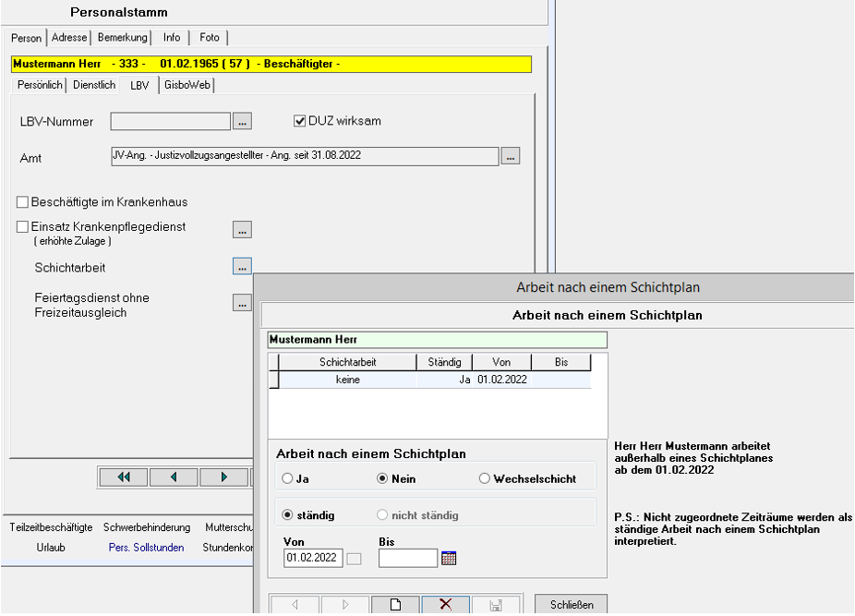Open Einsatz Krankenpflegedienst details ellipsis button

coord(242,230)
